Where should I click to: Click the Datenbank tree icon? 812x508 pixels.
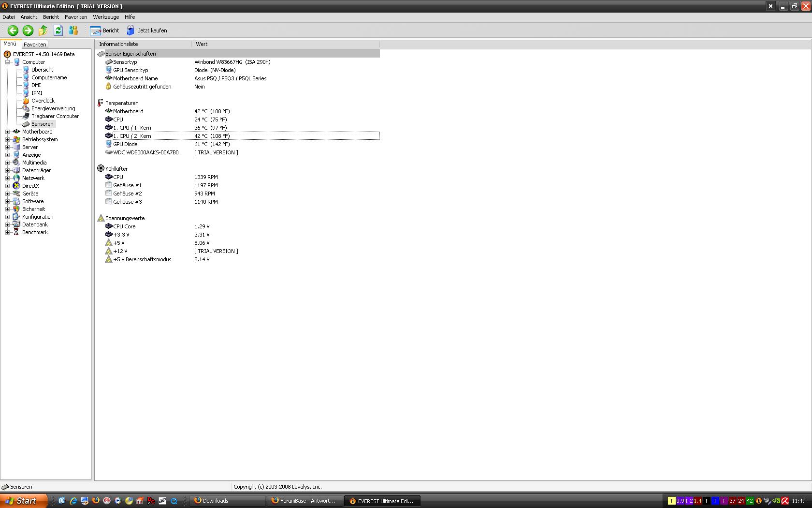pos(16,224)
